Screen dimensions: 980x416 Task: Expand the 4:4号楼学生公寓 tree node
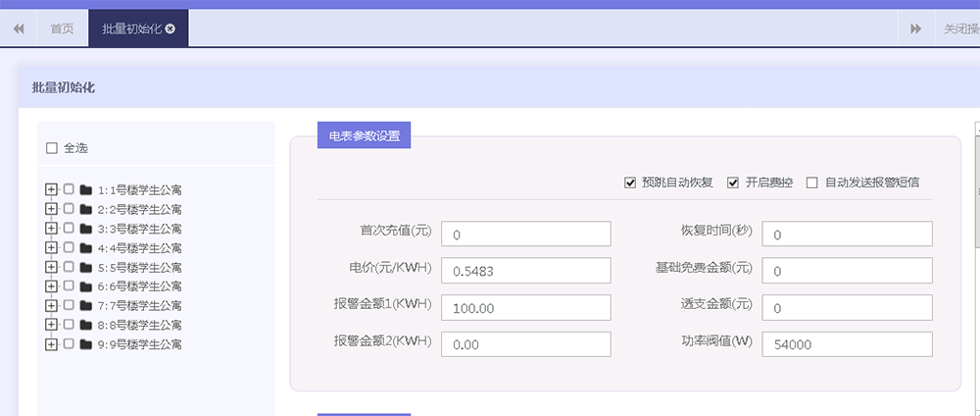coord(52,248)
